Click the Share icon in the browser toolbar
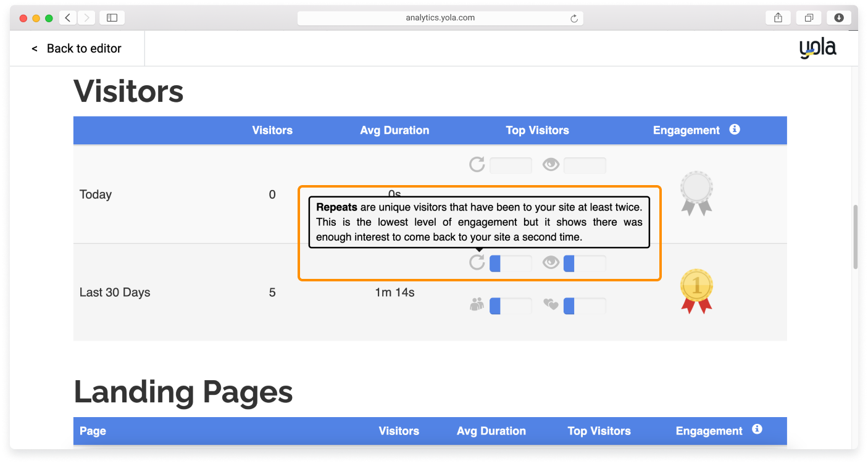The height and width of the screenshot is (464, 868). tap(777, 17)
